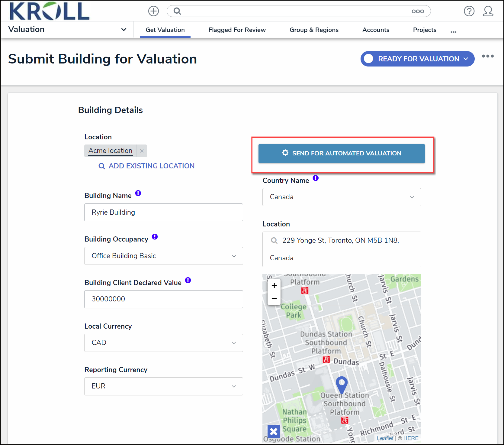
Task: Zoom in on the map
Action: [274, 285]
